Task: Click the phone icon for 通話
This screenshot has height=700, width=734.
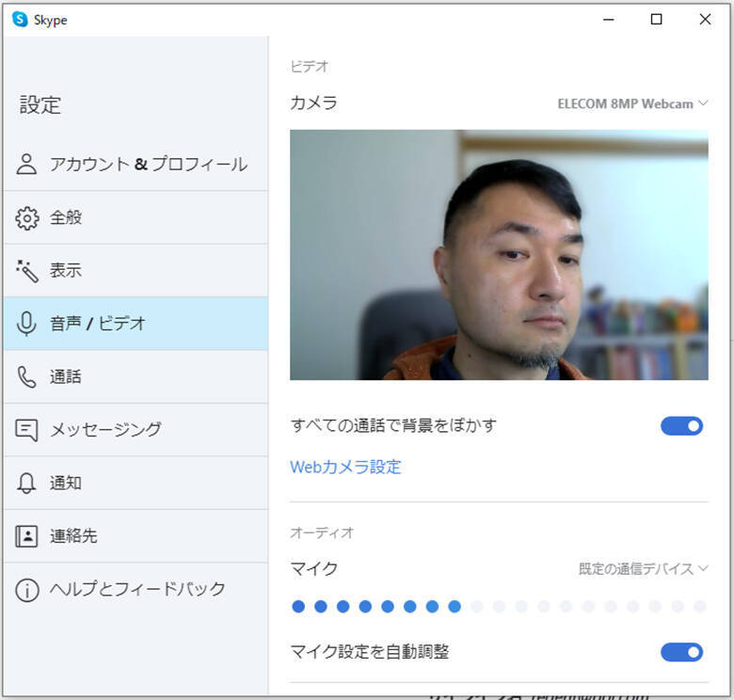Action: click(27, 376)
